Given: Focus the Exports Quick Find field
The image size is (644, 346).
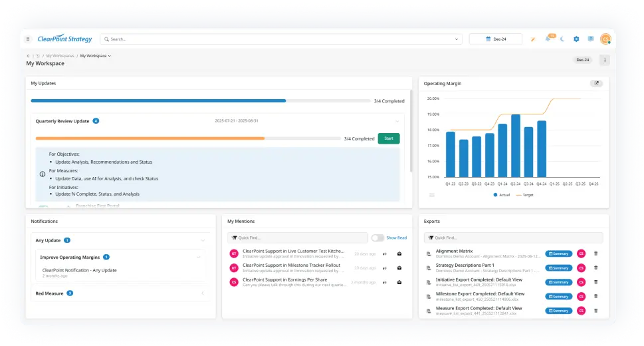Looking at the screenshot, I should pyautogui.click(x=513, y=238).
